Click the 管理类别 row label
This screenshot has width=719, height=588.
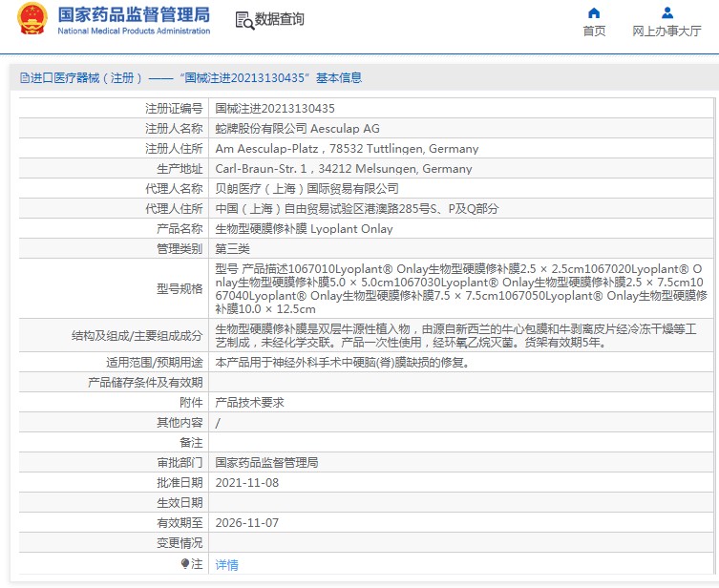tap(180, 249)
